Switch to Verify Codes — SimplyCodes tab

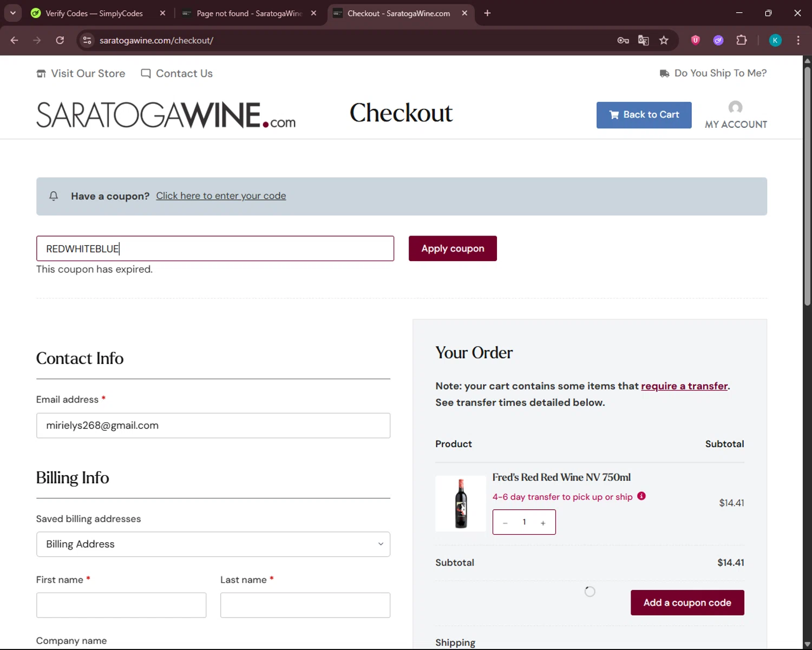point(94,13)
